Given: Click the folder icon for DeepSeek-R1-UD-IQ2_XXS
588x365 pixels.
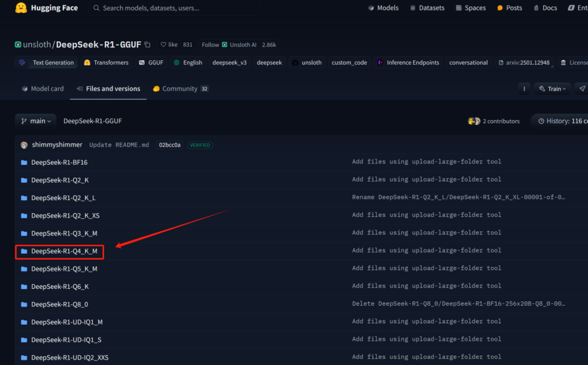Looking at the screenshot, I should [x=24, y=358].
